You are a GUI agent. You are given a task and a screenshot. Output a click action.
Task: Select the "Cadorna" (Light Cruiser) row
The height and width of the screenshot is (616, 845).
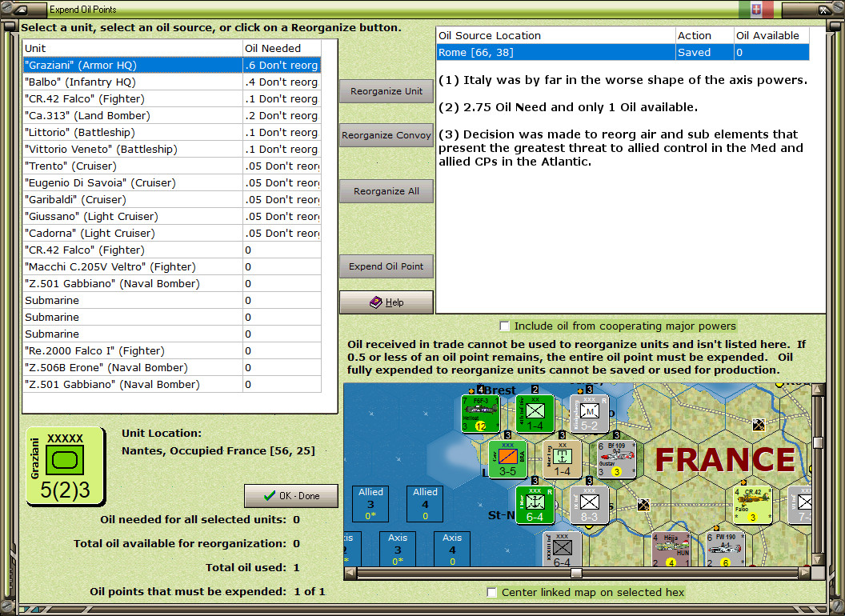click(172, 233)
